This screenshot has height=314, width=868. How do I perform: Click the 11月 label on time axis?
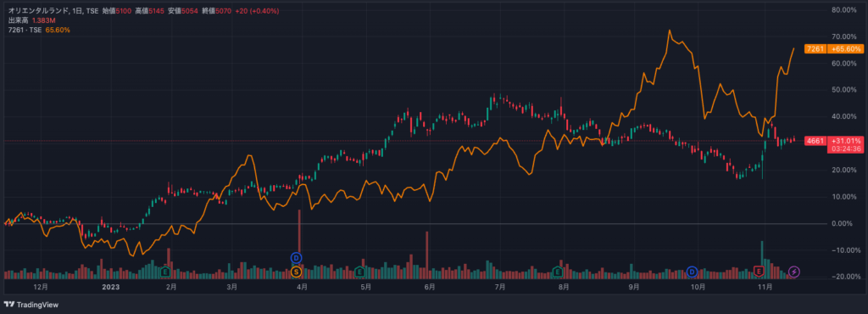click(765, 287)
